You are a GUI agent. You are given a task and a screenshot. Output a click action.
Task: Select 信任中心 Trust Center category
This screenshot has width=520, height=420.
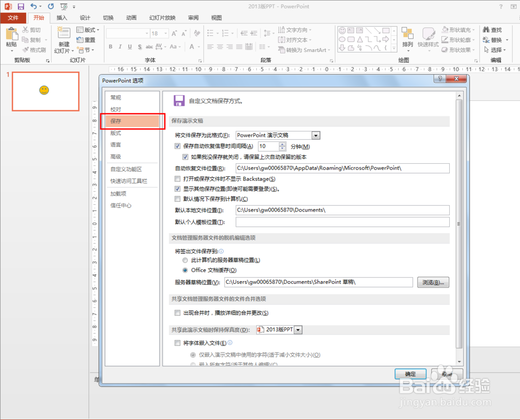point(121,205)
